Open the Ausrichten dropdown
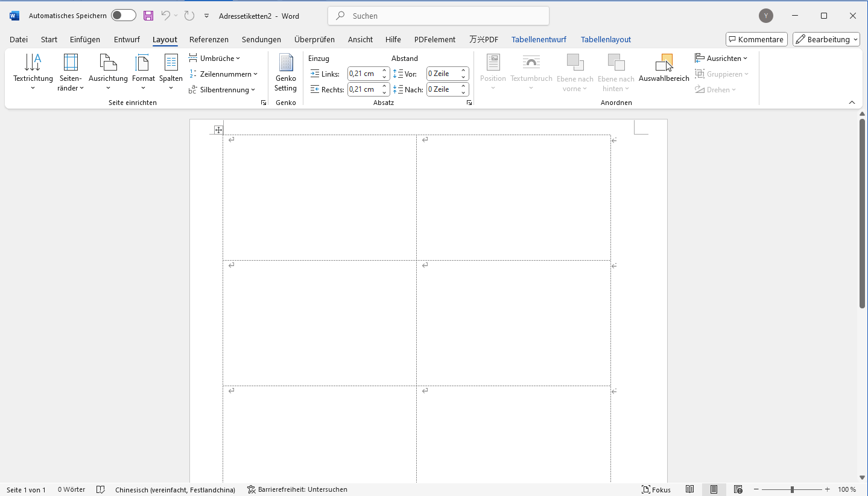 [721, 59]
